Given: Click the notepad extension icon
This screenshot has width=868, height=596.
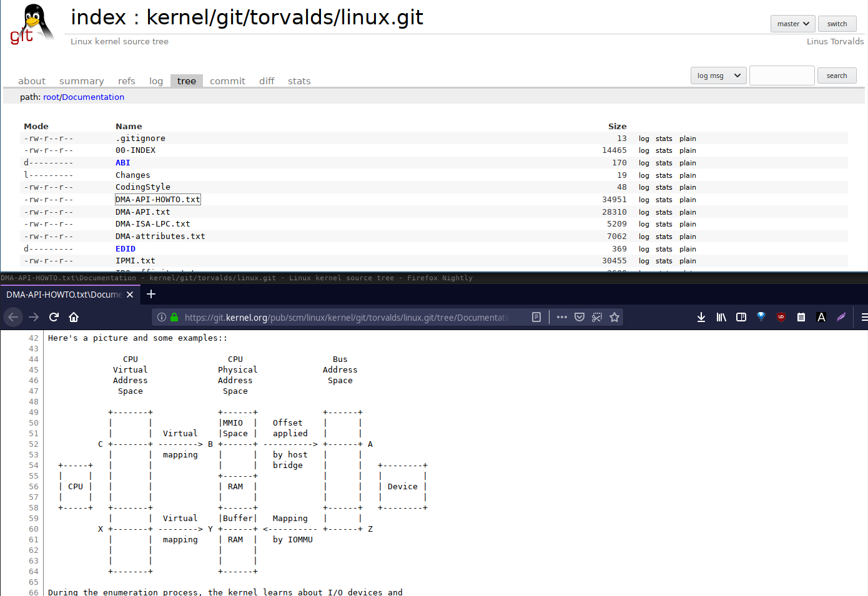Looking at the screenshot, I should (x=801, y=317).
